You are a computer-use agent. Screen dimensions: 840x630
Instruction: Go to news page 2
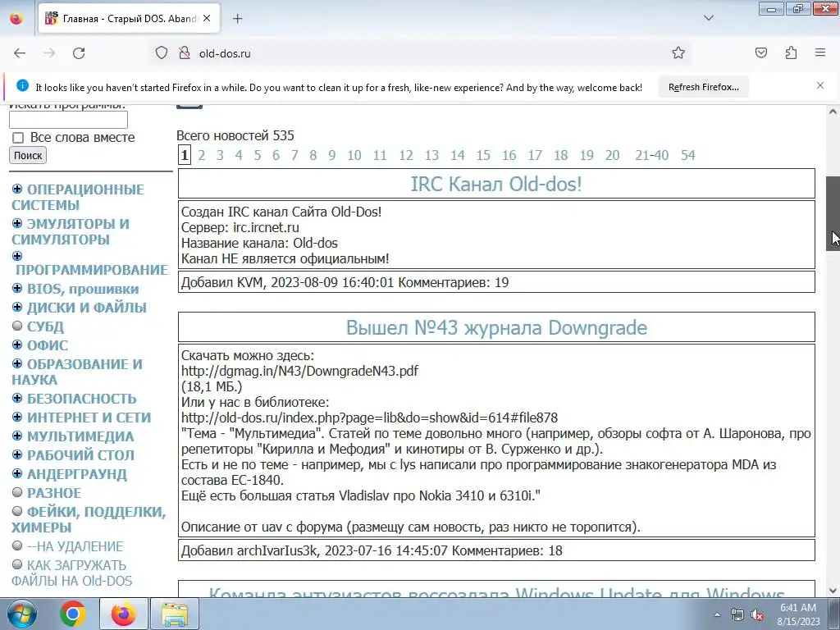202,155
